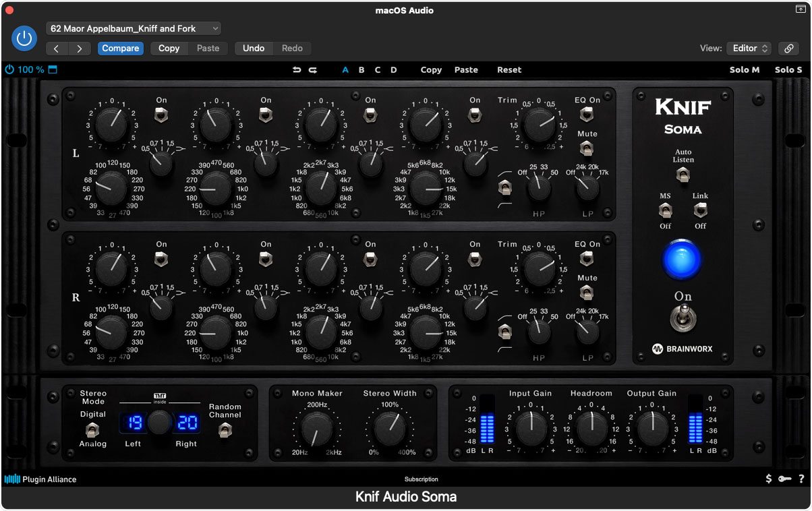This screenshot has height=511, width=812.
Task: Click the link icon beside the View selector
Action: [789, 48]
